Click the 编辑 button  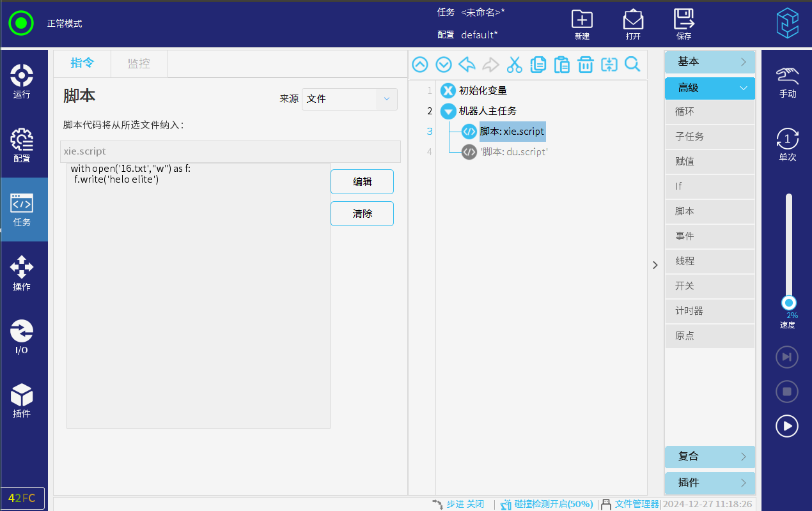pyautogui.click(x=362, y=181)
